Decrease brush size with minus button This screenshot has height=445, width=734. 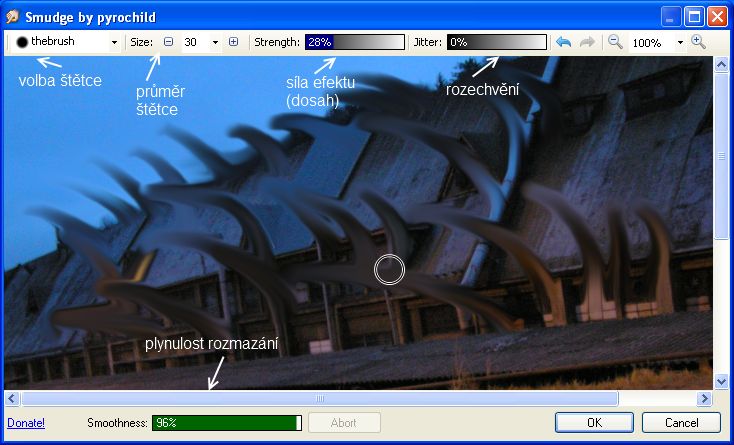point(168,43)
